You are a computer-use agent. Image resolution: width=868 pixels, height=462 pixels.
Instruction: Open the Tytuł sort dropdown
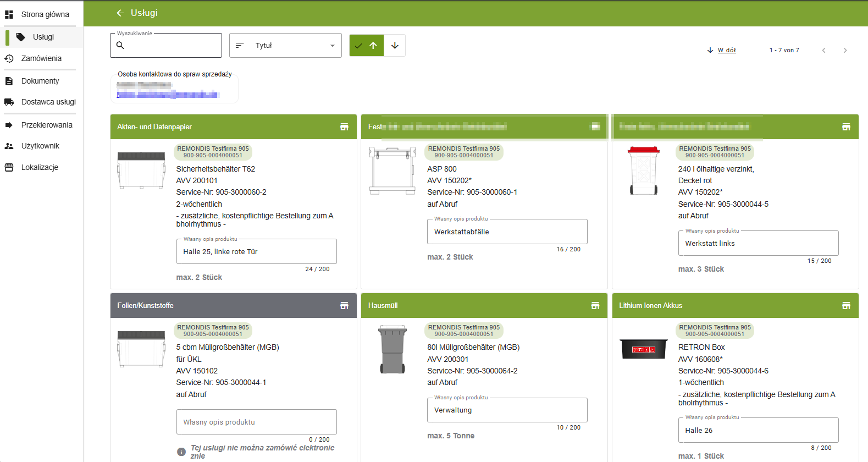[x=285, y=46]
